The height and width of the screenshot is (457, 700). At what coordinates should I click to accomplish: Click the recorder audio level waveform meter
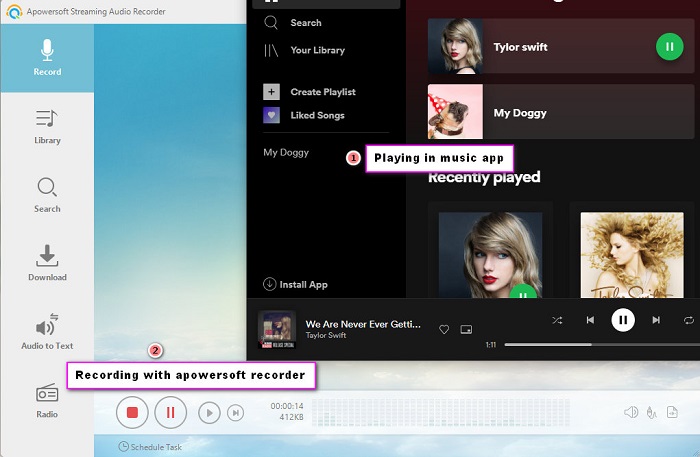(x=441, y=413)
